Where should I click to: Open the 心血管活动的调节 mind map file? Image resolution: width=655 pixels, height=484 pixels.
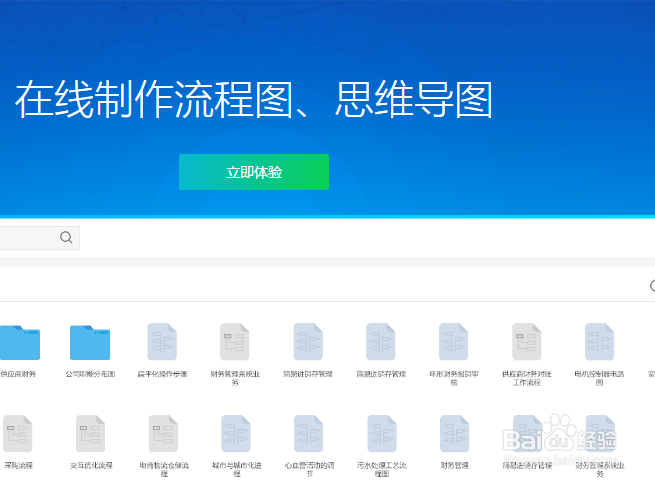pos(309,433)
